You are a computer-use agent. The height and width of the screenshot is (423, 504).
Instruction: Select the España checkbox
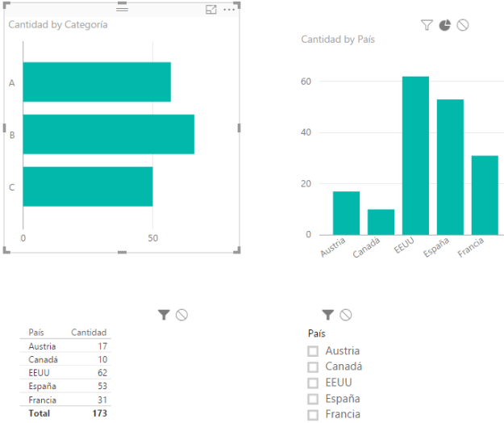coord(313,400)
